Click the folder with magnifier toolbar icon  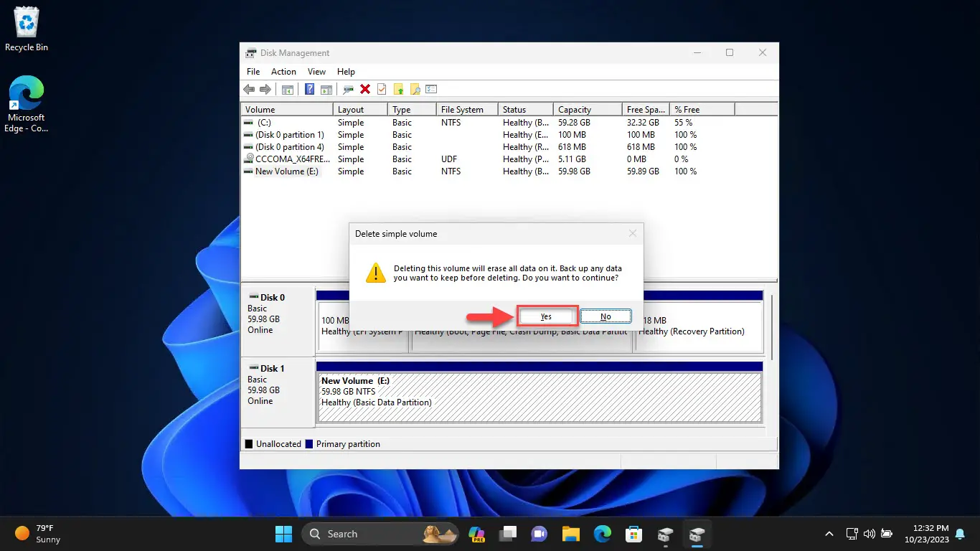(415, 90)
